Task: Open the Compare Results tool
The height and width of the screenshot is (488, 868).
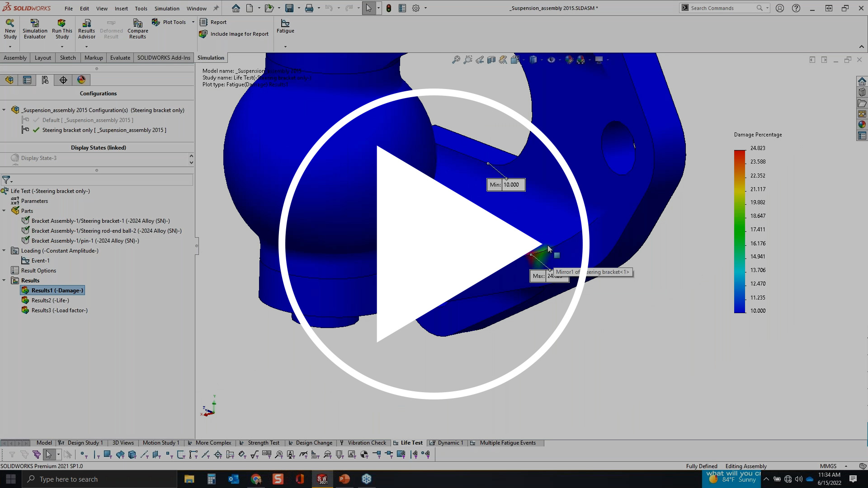Action: coord(137,28)
